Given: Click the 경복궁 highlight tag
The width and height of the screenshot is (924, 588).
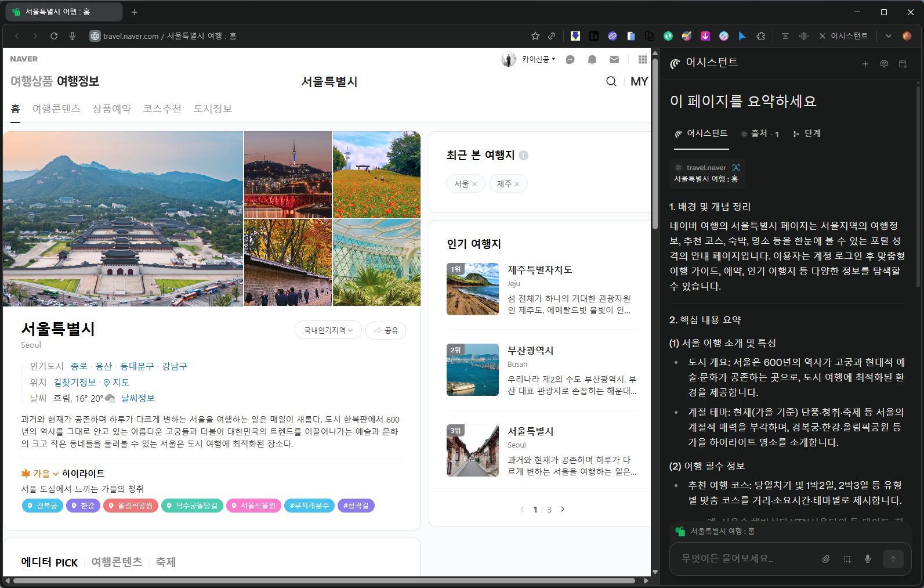Looking at the screenshot, I should [x=42, y=506].
